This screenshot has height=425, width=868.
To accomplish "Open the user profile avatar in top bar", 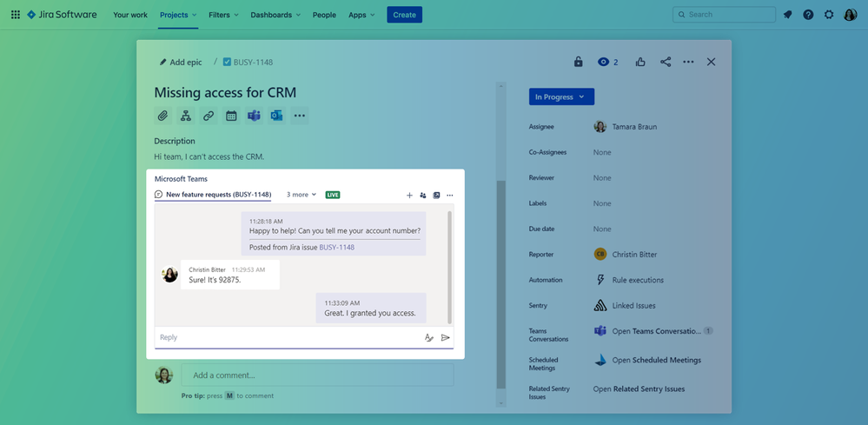I will 851,15.
